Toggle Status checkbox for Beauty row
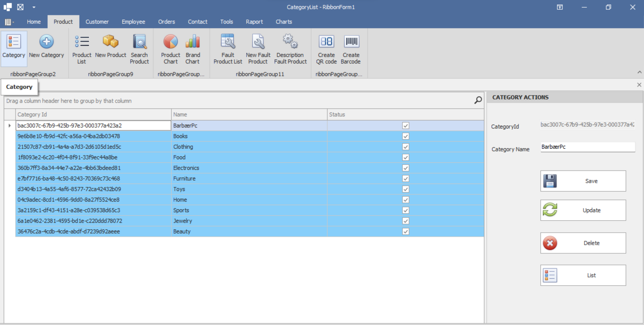The image size is (644, 325). coord(406,232)
